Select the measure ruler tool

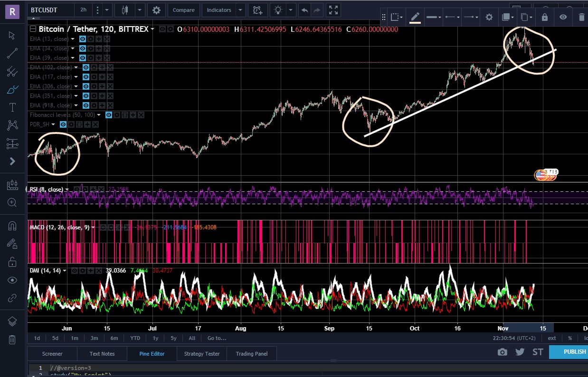[12, 185]
